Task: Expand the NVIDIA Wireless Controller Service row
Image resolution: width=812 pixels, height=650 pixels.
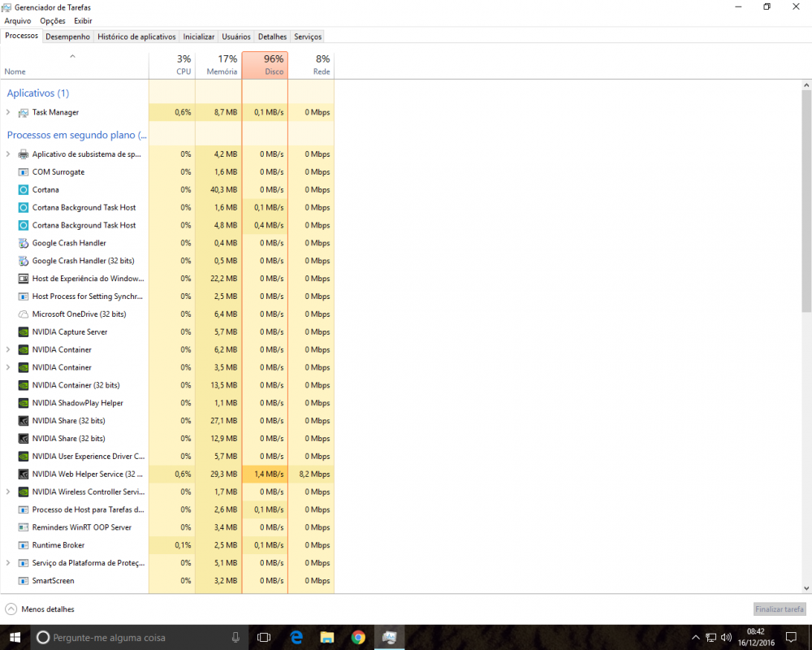Action: 8,492
